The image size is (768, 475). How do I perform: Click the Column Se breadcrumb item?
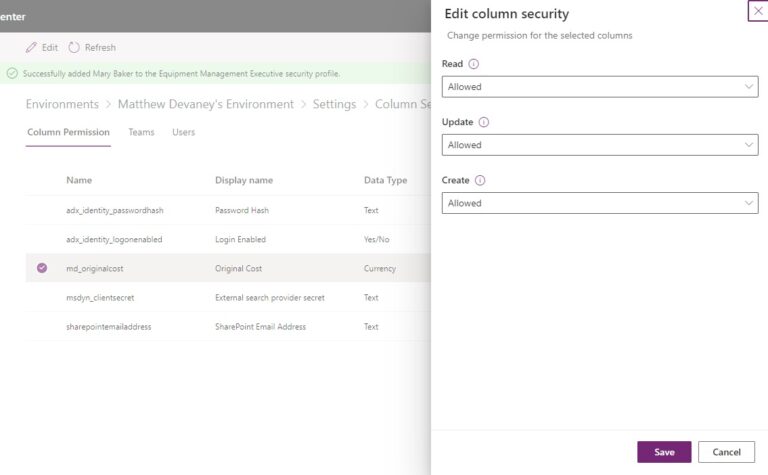pos(403,104)
